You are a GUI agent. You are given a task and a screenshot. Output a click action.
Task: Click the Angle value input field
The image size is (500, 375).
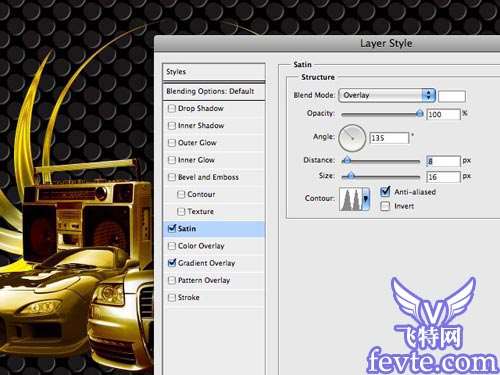pos(389,138)
